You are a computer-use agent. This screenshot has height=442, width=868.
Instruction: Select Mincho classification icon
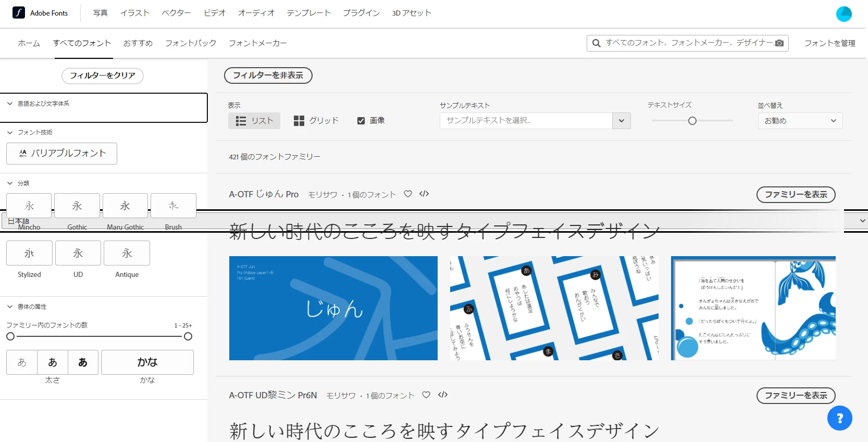(29, 206)
